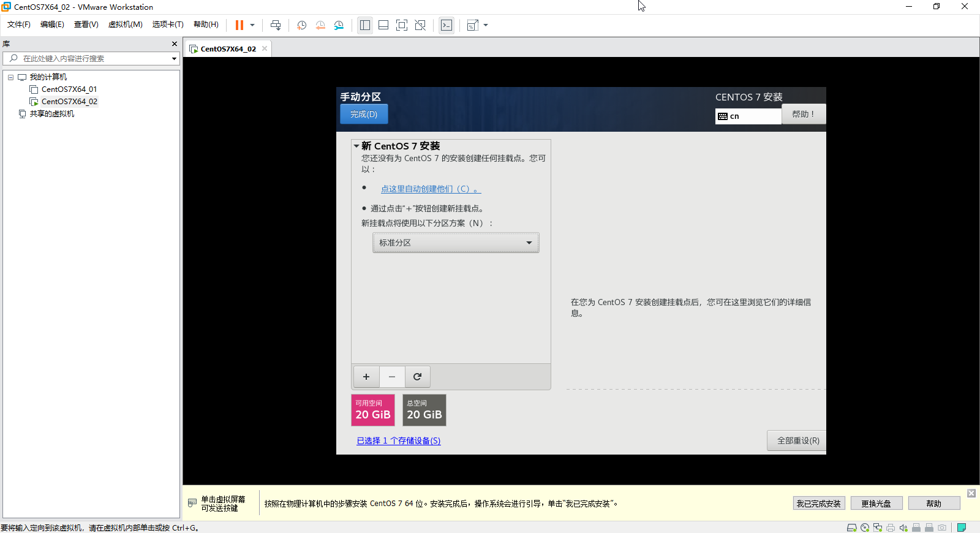Collapse the 新 CentOS 7 安装 section
Screen dimensions: 980x533
pos(356,146)
